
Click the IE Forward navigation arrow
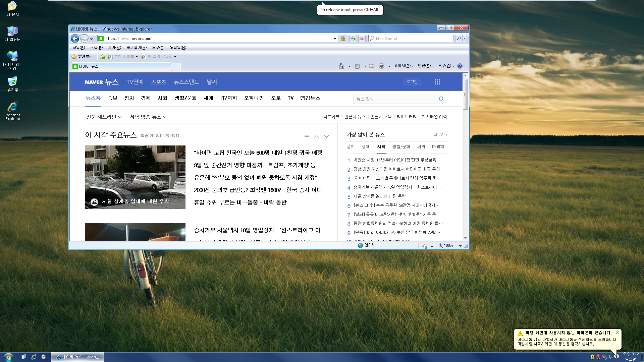pos(84,39)
